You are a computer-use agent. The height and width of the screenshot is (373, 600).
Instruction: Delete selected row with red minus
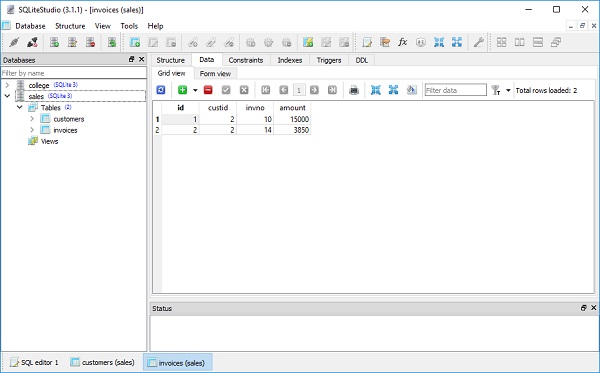coord(208,90)
